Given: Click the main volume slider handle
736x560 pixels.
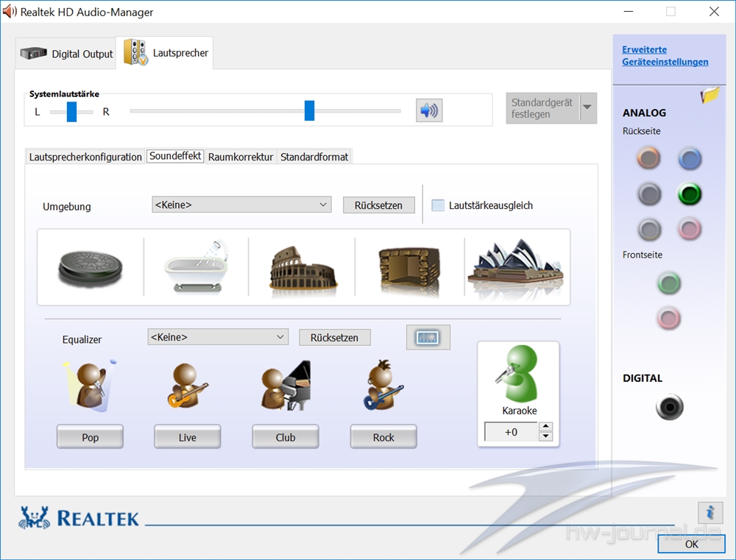Looking at the screenshot, I should click(309, 111).
